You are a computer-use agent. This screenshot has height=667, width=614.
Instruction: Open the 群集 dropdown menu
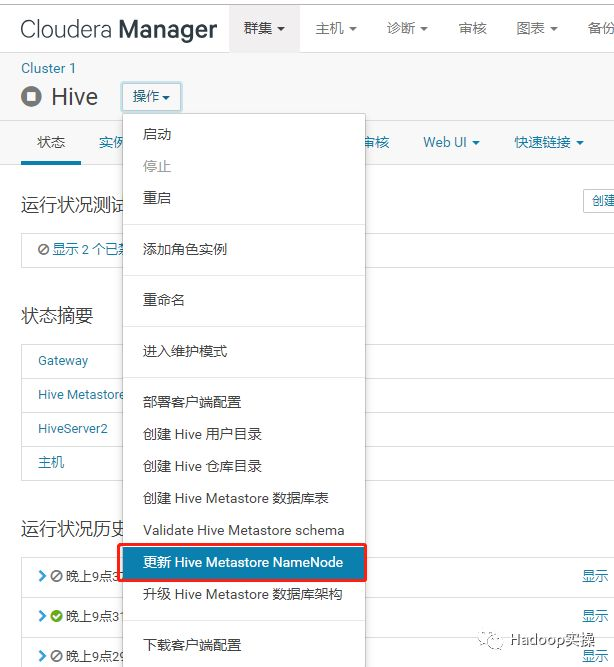click(x=264, y=29)
